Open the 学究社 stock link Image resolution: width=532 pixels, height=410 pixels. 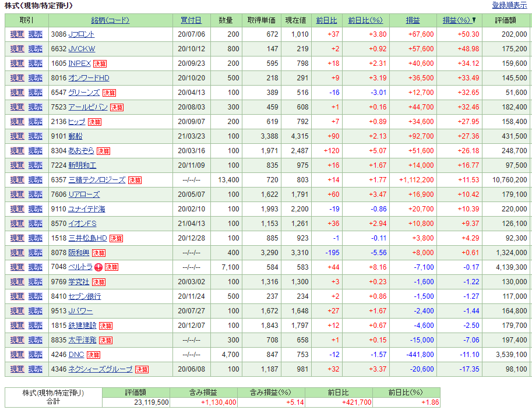tap(79, 282)
